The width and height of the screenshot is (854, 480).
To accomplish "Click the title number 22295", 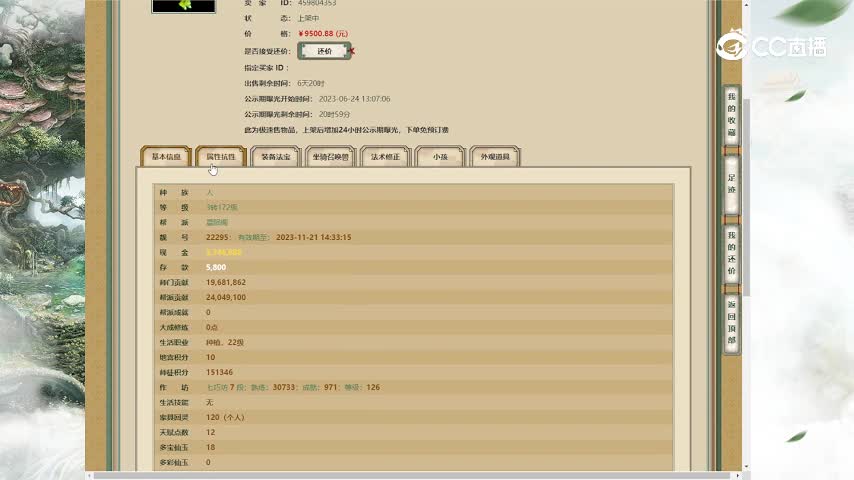I will click(x=217, y=238).
